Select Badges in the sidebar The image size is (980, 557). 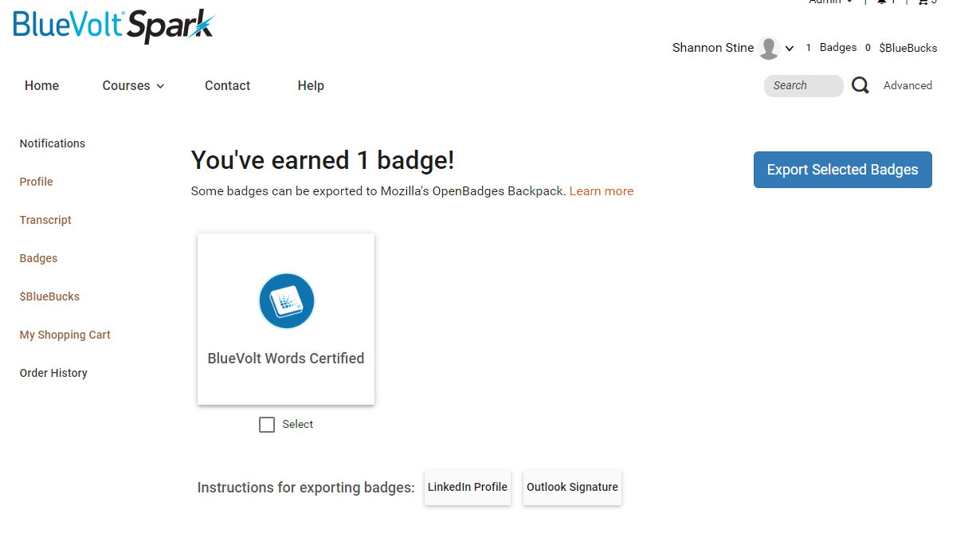[38, 258]
